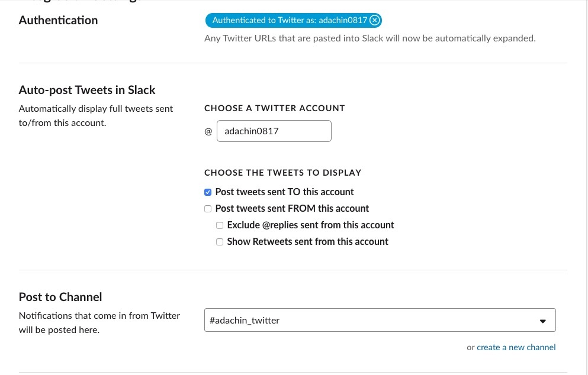
Task: Open the #adachin_twitter channel dropdown
Action: pos(379,321)
